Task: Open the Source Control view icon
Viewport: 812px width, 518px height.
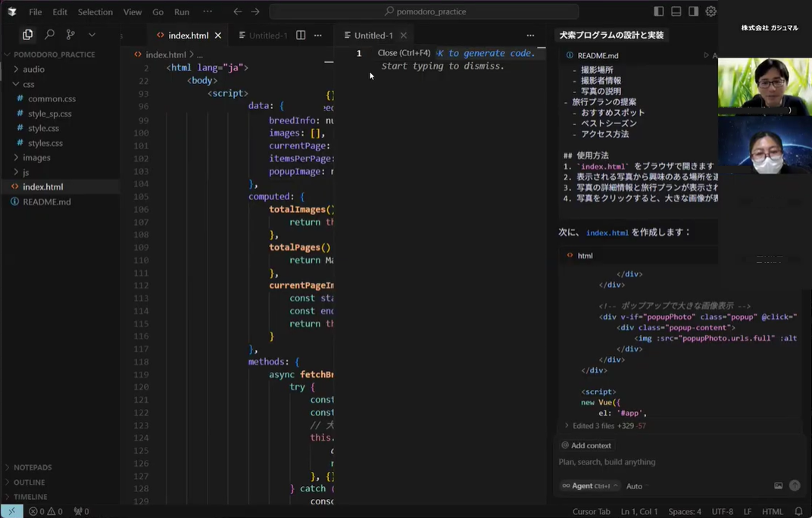Action: tap(70, 35)
